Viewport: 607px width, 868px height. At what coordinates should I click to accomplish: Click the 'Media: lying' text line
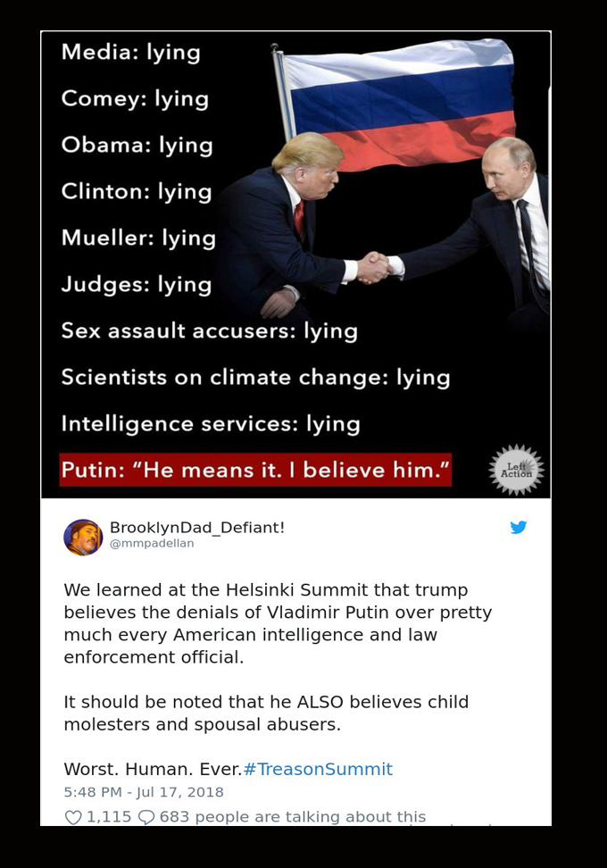coord(131,53)
